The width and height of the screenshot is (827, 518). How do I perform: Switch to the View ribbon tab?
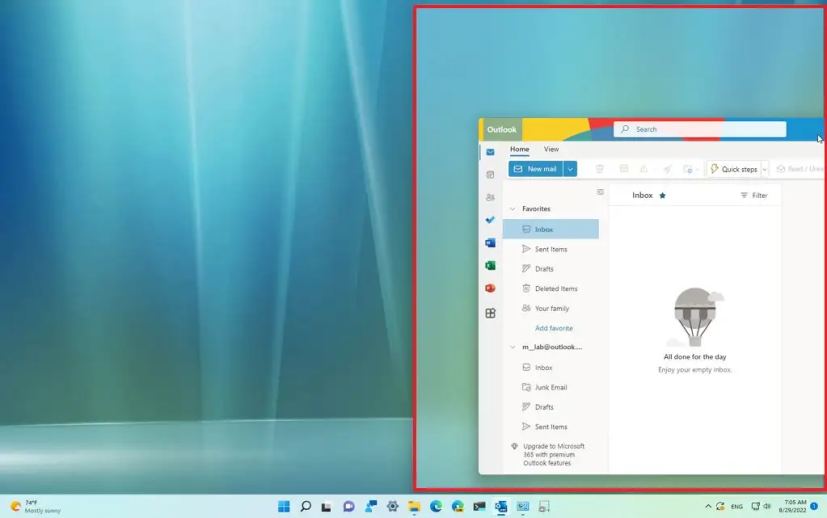[551, 149]
